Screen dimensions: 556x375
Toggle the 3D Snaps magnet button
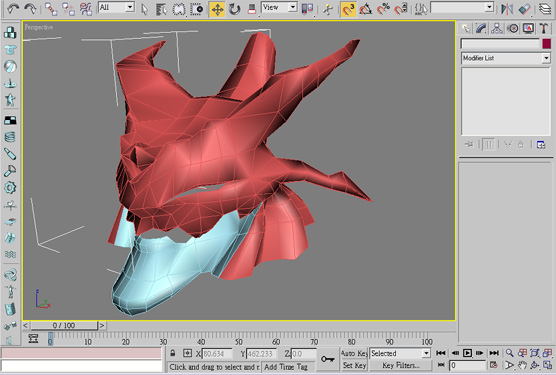point(348,10)
